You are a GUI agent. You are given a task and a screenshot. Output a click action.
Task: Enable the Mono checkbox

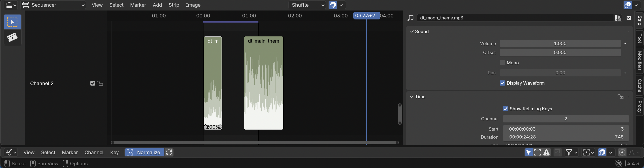point(503,63)
